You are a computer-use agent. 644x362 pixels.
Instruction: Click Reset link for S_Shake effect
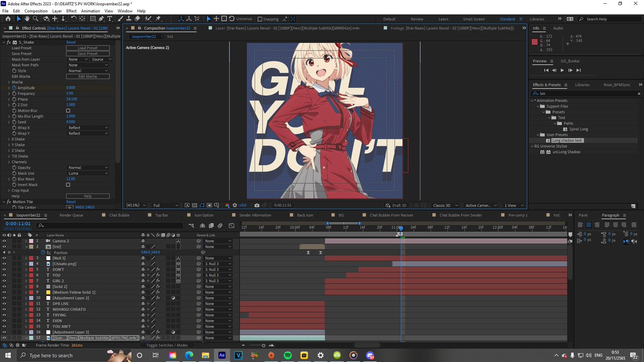71,42
